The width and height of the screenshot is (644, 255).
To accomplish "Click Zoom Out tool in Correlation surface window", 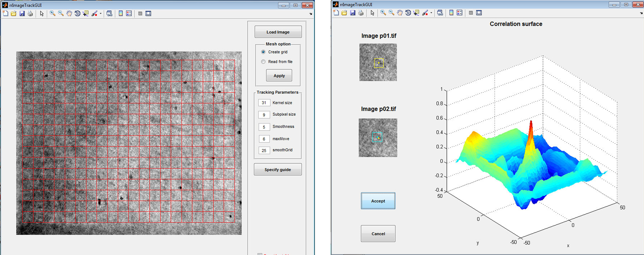I will click(392, 13).
